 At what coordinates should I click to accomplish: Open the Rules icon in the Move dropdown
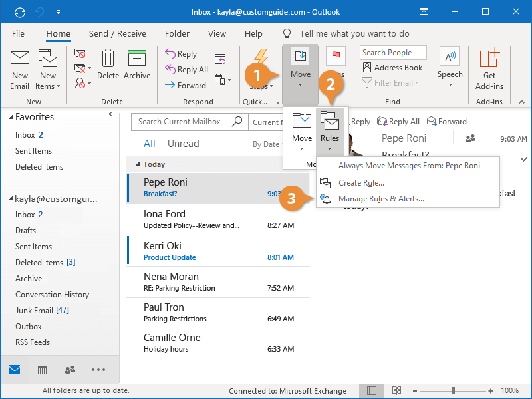point(329,130)
